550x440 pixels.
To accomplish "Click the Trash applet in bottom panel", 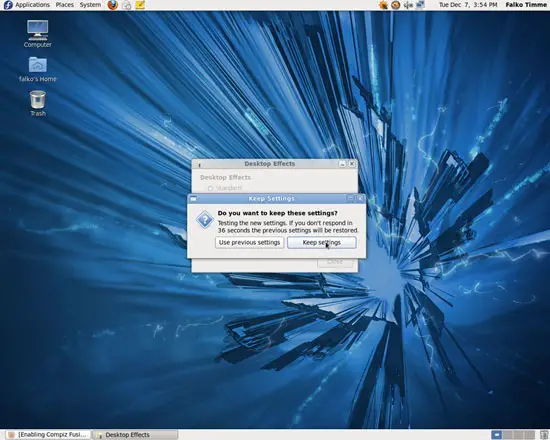I will [x=544, y=435].
